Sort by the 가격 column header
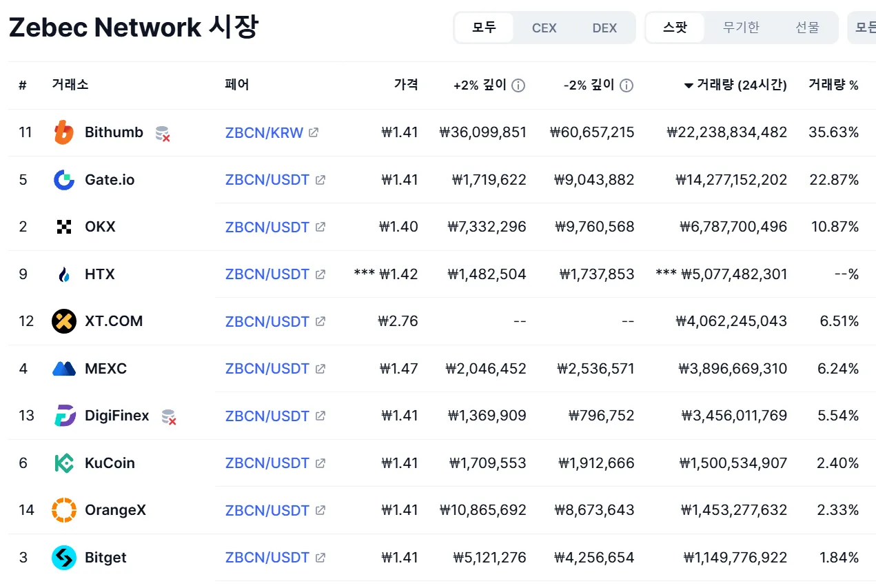Image resolution: width=876 pixels, height=588 pixels. [406, 85]
